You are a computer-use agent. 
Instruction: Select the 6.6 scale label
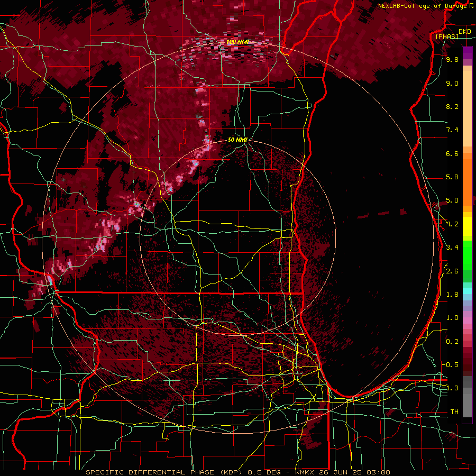click(x=452, y=153)
